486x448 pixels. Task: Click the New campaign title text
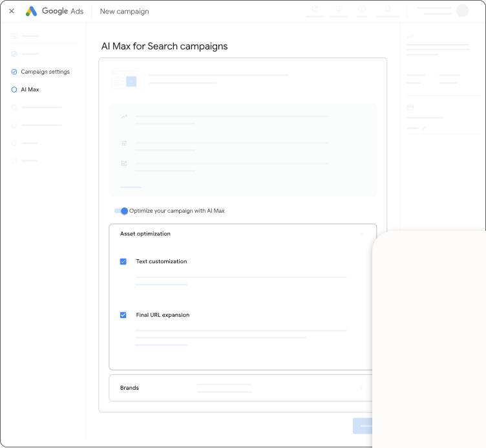point(124,11)
